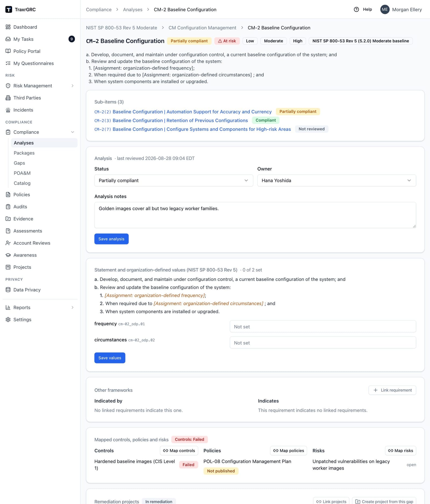430x504 pixels.
Task: Click the Map risks button
Action: coord(400,451)
